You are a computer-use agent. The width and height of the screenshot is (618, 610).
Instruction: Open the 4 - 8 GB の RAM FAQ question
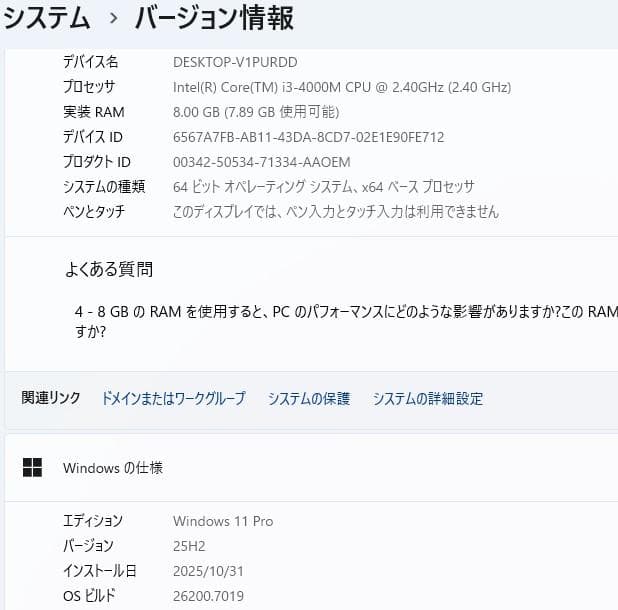pyautogui.click(x=346, y=322)
